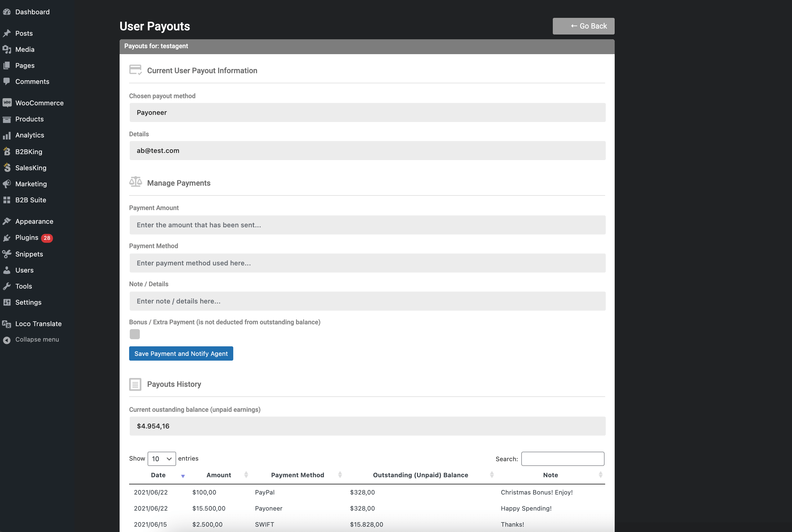
Task: Click inside the Search field
Action: [562, 459]
